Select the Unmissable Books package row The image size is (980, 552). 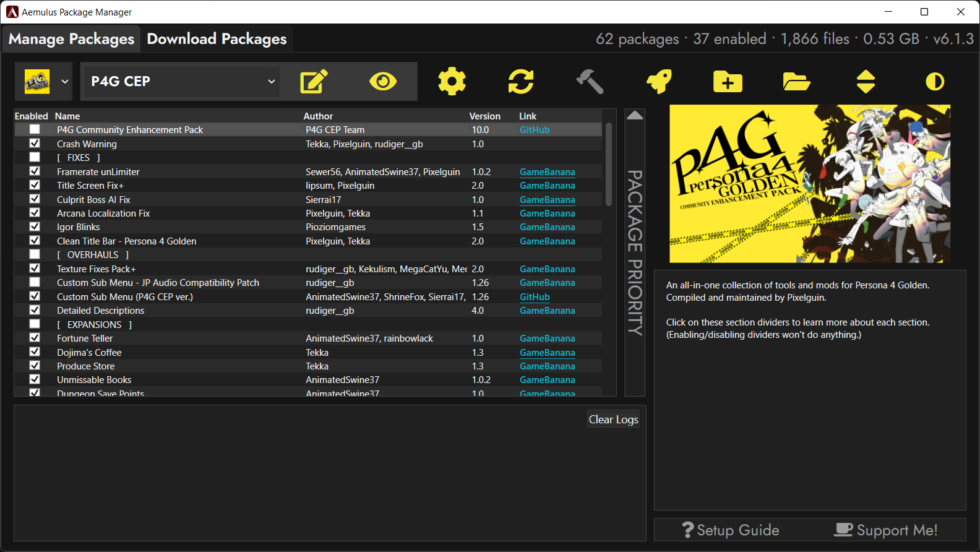[x=308, y=380]
